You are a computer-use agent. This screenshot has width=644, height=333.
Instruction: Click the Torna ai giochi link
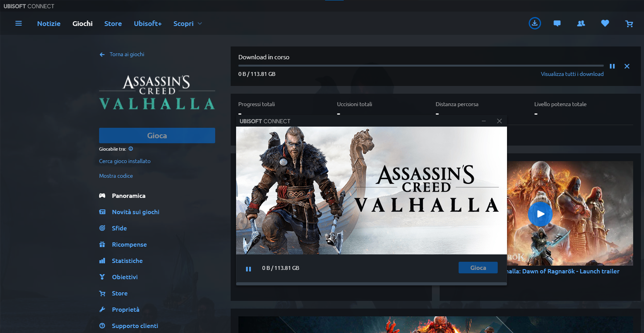pos(127,55)
